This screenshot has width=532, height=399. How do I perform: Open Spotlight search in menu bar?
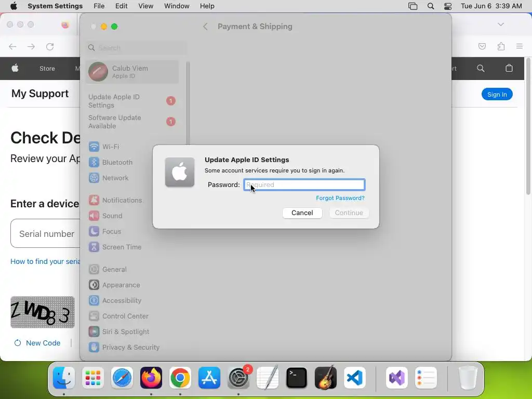point(431,6)
